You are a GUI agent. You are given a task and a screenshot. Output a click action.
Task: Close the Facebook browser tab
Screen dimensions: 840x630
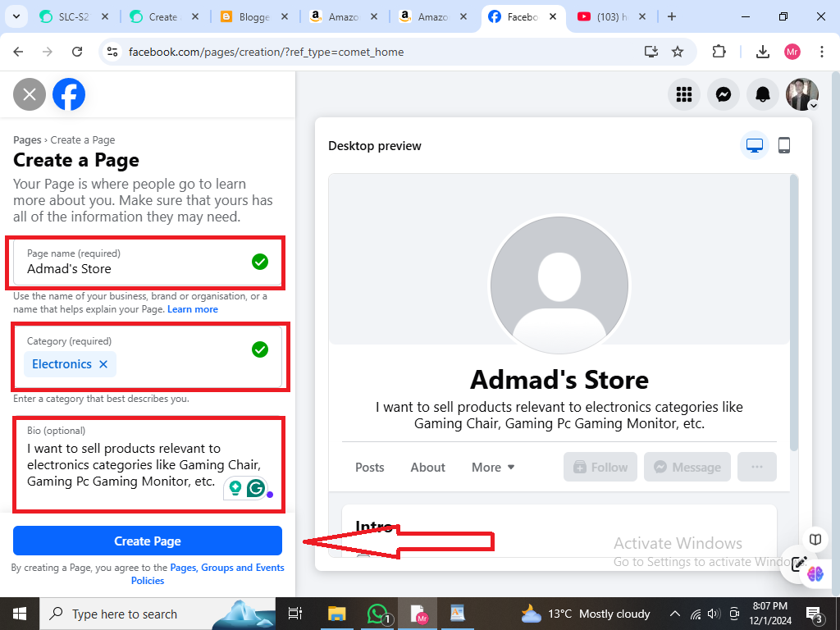[553, 16]
